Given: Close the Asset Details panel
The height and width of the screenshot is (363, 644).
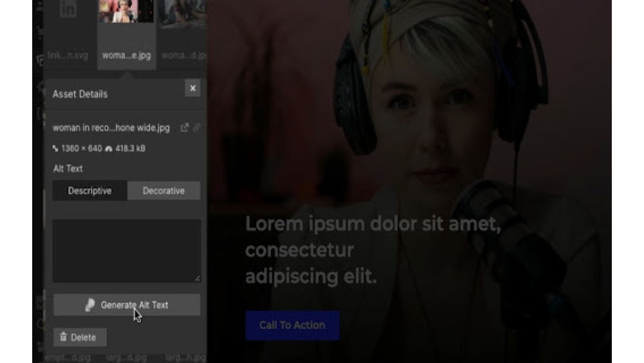Looking at the screenshot, I should pyautogui.click(x=192, y=88).
